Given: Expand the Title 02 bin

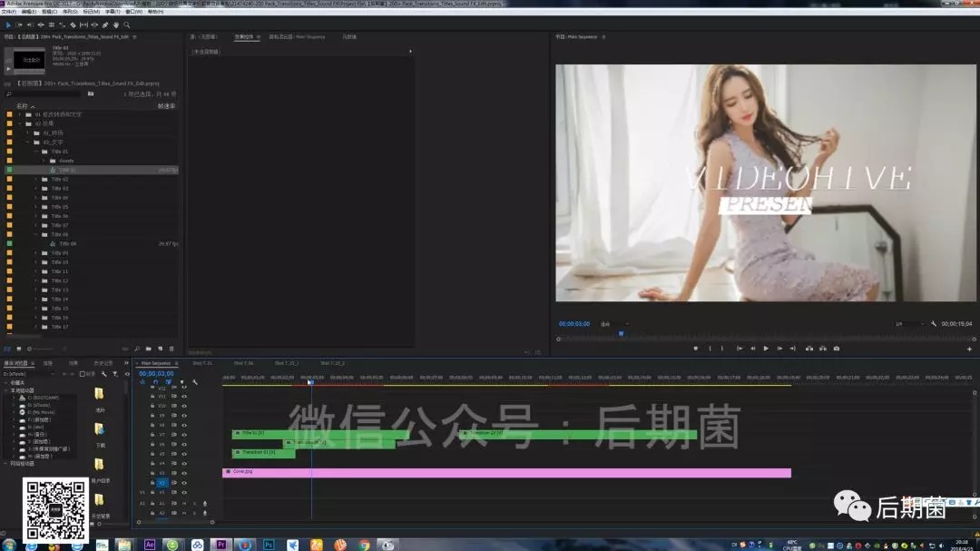Looking at the screenshot, I should coord(36,180).
